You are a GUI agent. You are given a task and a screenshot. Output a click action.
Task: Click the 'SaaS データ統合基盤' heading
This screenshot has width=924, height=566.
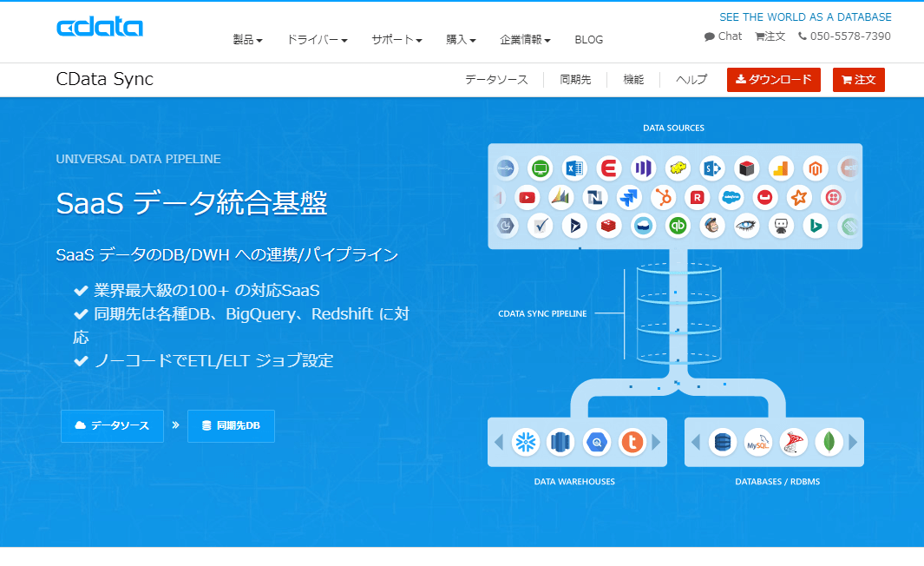pyautogui.click(x=192, y=203)
